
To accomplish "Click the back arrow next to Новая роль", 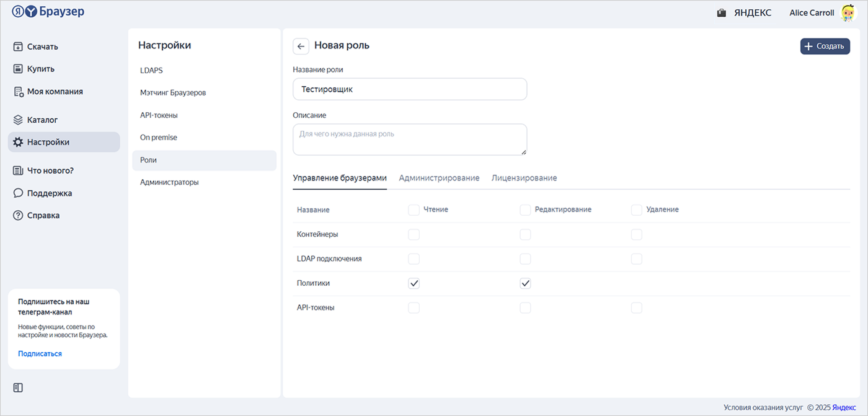I will [301, 46].
